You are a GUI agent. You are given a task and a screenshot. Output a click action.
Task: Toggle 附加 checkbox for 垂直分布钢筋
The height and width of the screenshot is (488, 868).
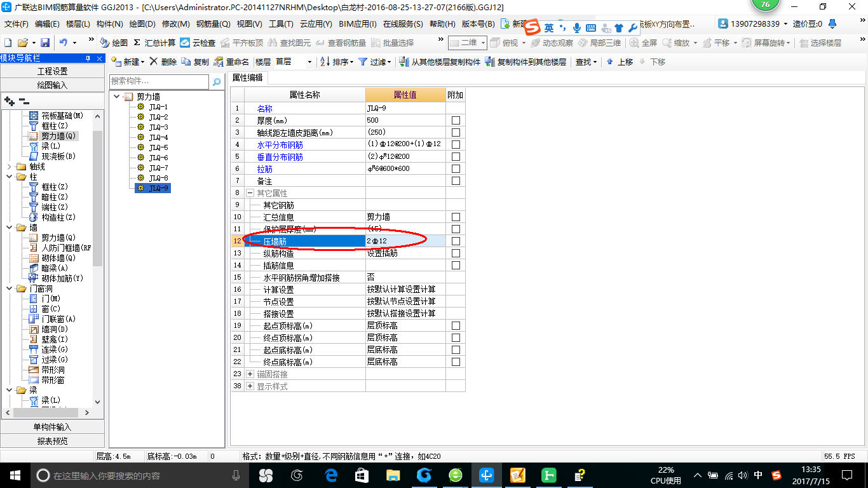(456, 157)
